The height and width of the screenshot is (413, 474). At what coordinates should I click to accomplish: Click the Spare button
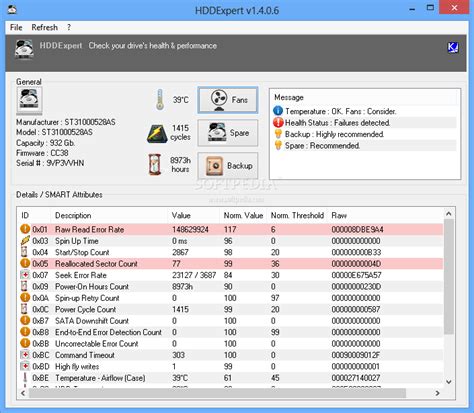pyautogui.click(x=228, y=133)
